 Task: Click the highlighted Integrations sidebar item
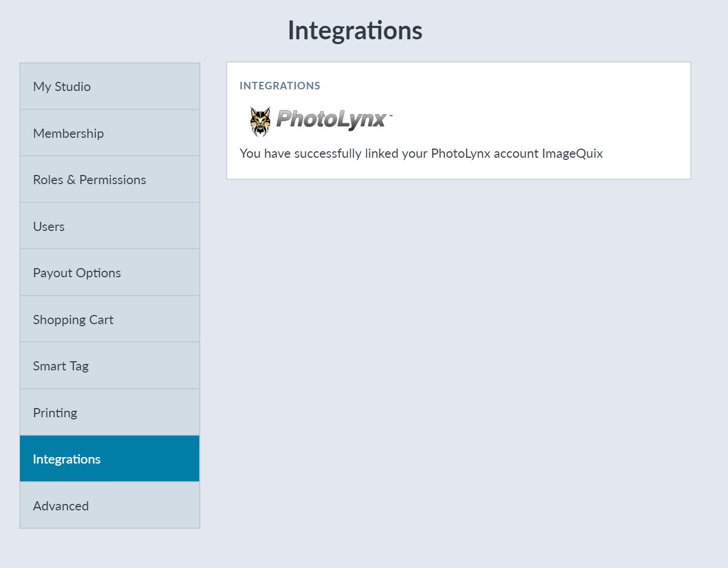[110, 459]
